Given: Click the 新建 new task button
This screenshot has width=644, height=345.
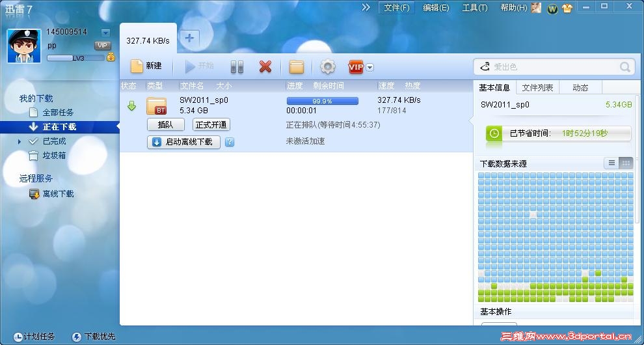Looking at the screenshot, I should tap(146, 66).
